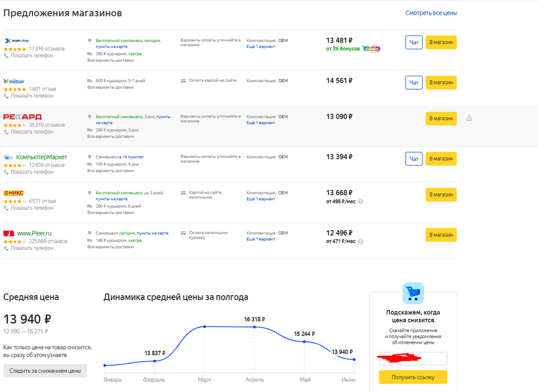Go to the Pleer.ru store via "В магазин"

pyautogui.click(x=441, y=235)
